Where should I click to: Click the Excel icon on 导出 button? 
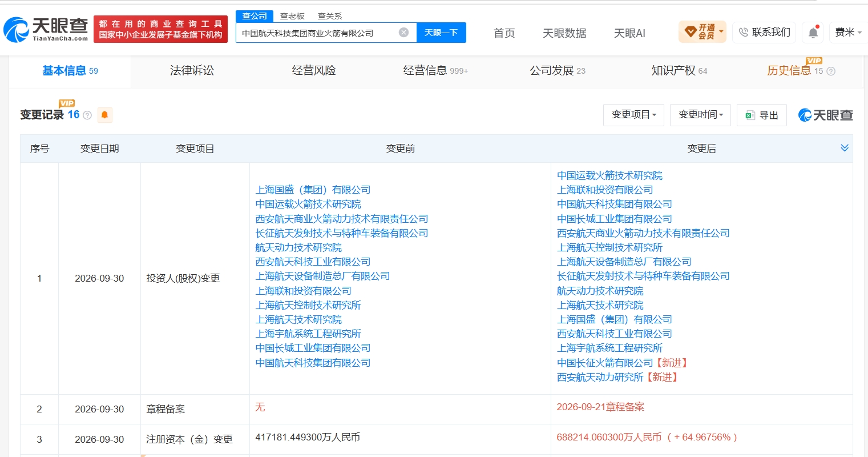pos(750,115)
